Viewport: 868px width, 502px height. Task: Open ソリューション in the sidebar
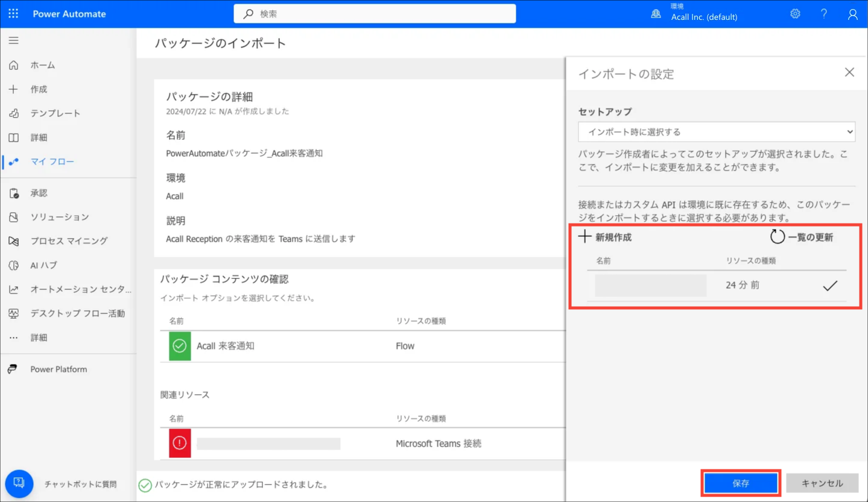click(x=60, y=217)
